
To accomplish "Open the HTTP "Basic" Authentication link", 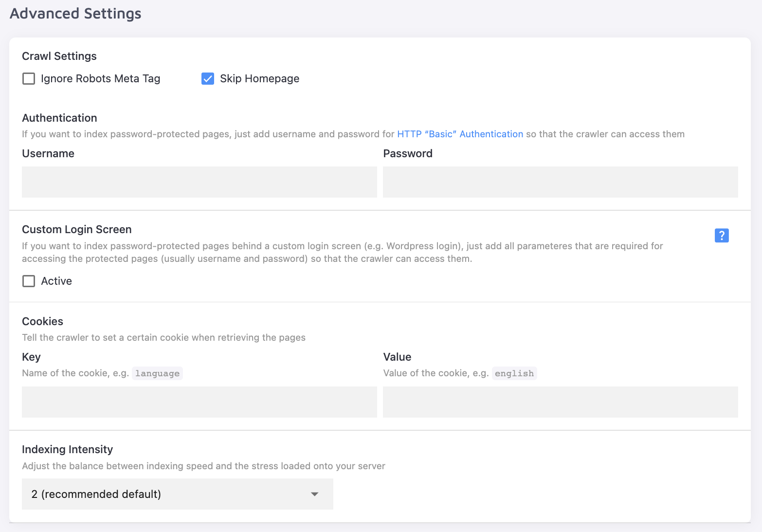I will (460, 134).
